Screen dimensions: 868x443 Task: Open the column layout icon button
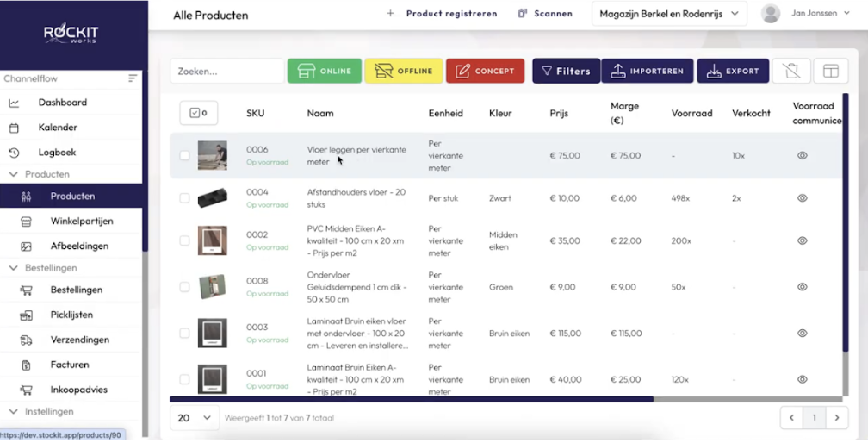point(831,71)
